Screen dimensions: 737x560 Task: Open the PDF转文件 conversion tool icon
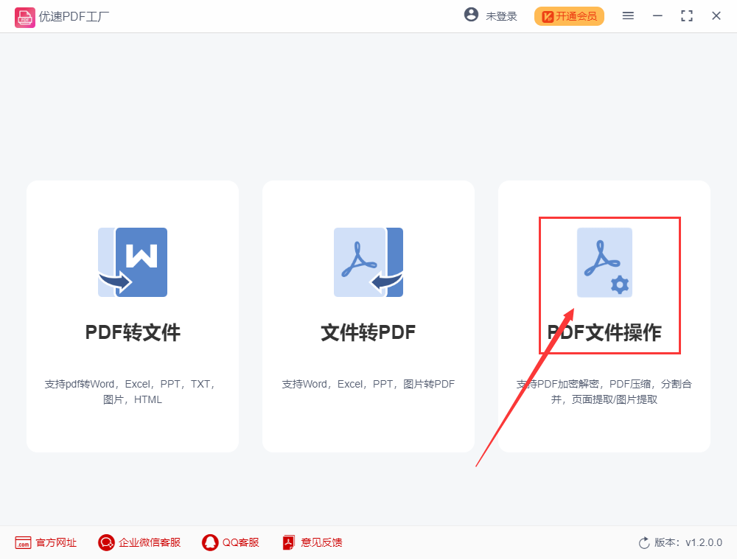[133, 262]
